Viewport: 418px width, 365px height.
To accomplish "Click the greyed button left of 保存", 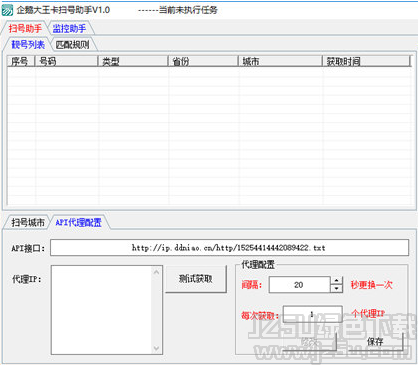I will pyautogui.click(x=309, y=341).
